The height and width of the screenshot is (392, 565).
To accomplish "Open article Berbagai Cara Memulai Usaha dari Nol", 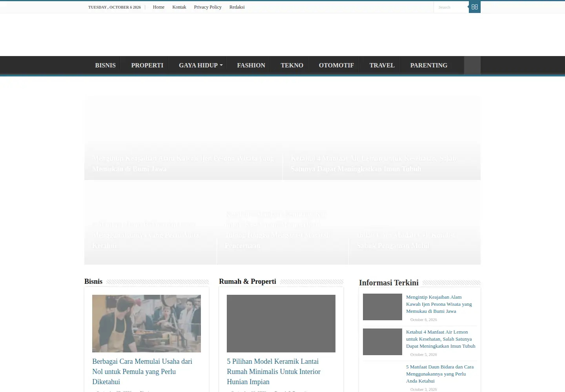I will click(142, 371).
